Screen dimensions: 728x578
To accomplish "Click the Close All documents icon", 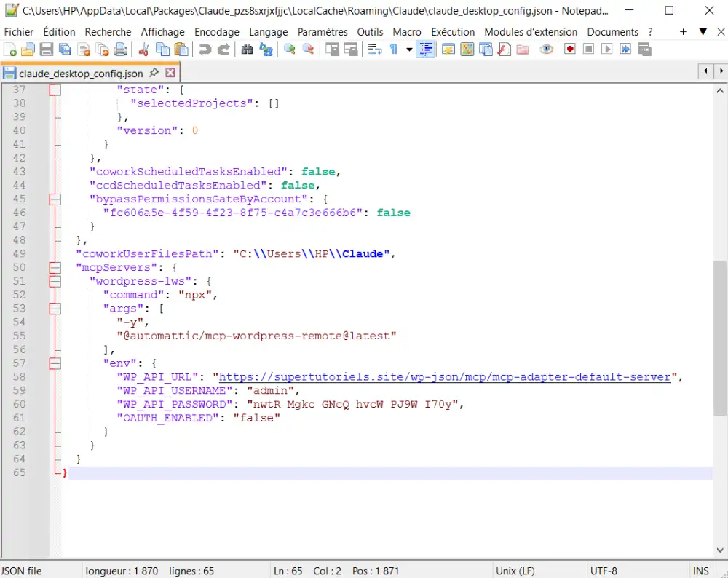I will click(x=102, y=50).
